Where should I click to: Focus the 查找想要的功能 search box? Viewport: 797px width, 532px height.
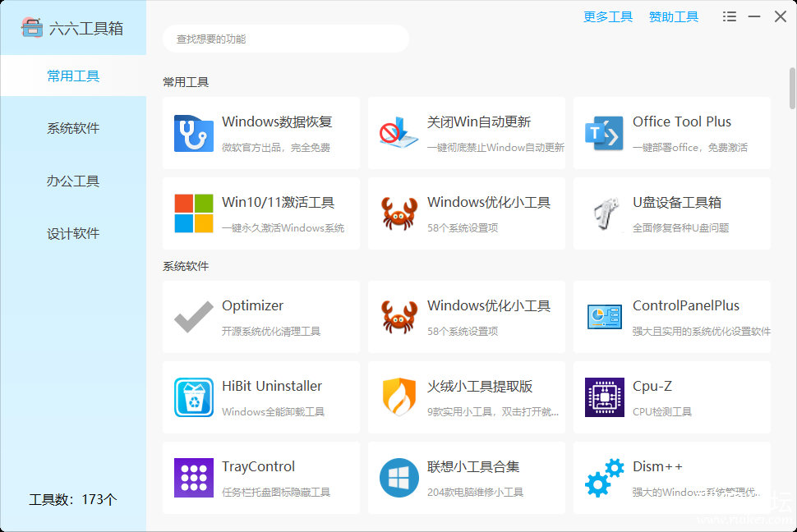pos(286,39)
